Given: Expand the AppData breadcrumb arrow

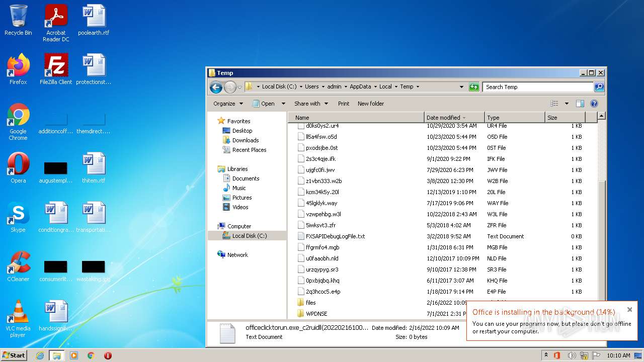Looking at the screenshot, I should [374, 87].
